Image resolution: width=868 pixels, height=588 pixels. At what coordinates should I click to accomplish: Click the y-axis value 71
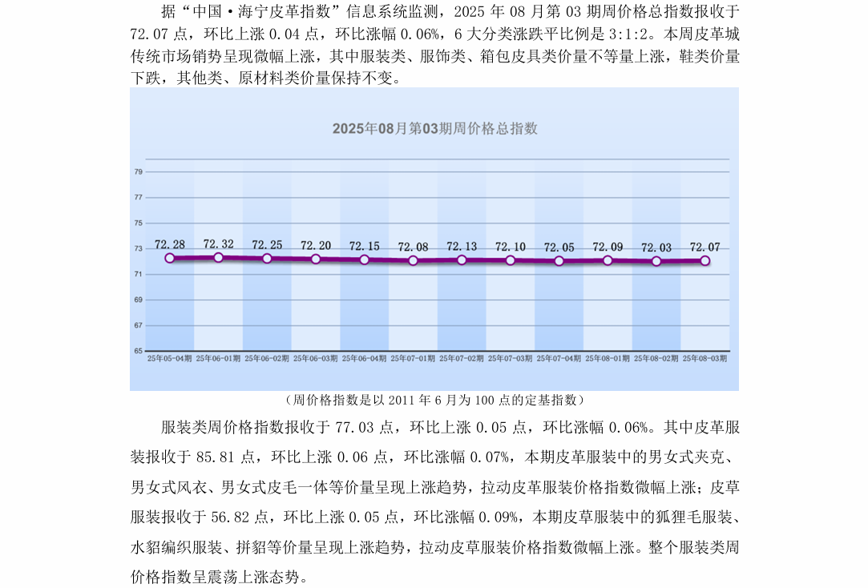pos(139,274)
